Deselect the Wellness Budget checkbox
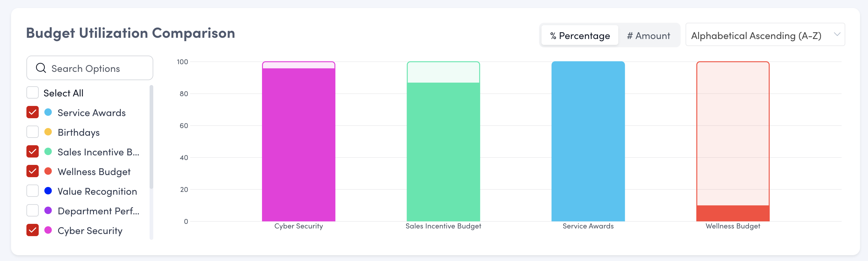The height and width of the screenshot is (261, 868). click(x=33, y=171)
